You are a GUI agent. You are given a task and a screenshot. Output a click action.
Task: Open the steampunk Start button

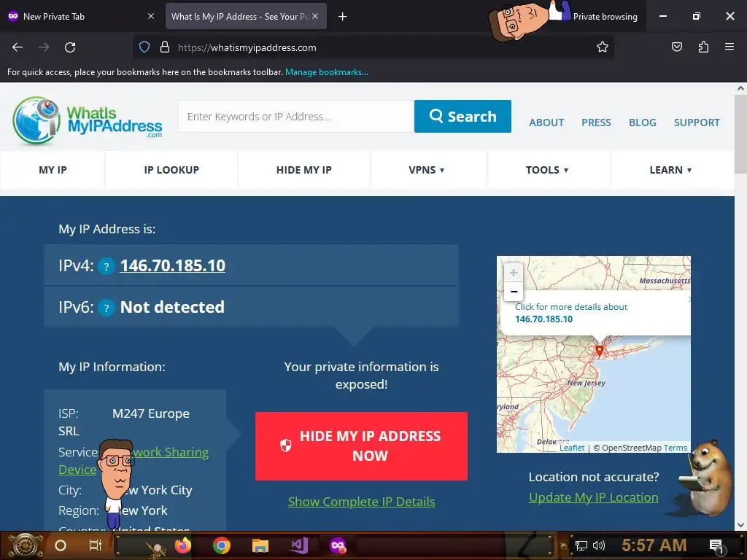[x=26, y=545]
